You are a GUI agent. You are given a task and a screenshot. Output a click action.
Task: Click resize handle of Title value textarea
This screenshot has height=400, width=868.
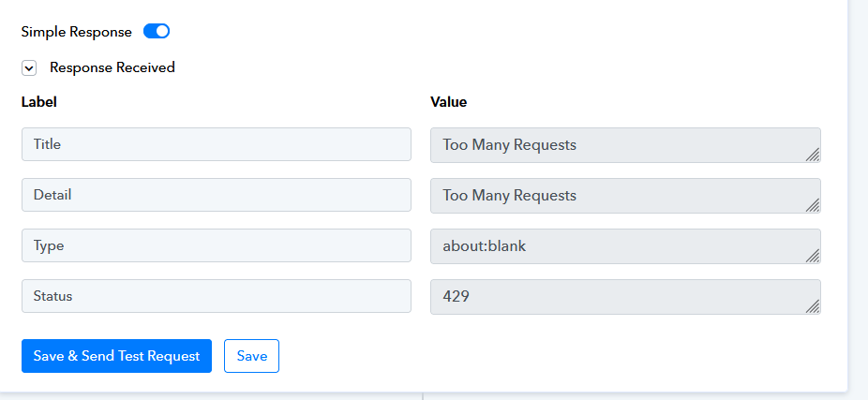tap(813, 155)
